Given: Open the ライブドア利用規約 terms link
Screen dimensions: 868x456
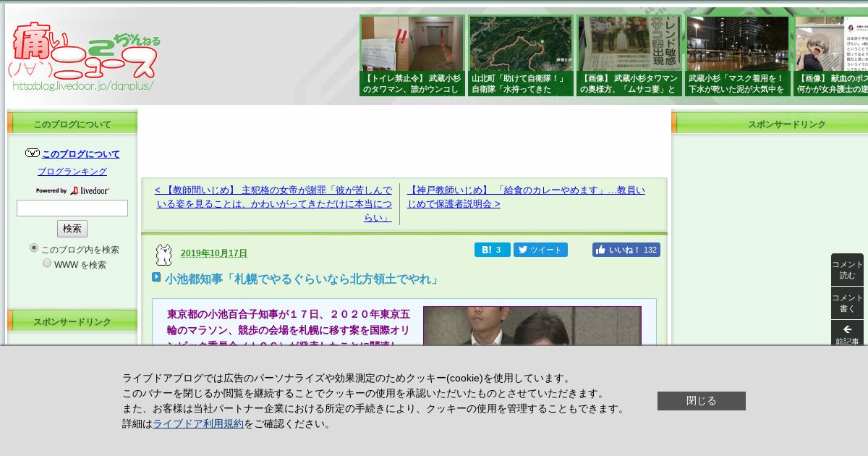Looking at the screenshot, I should coord(198,423).
